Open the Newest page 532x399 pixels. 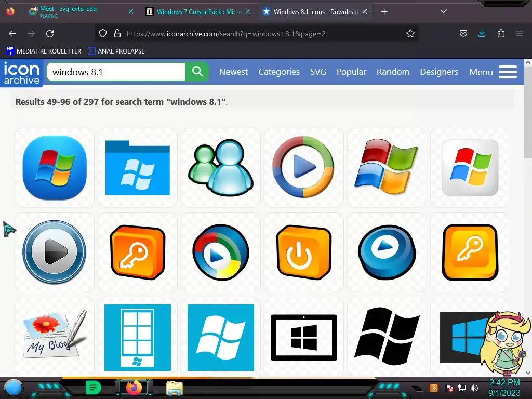(x=233, y=72)
